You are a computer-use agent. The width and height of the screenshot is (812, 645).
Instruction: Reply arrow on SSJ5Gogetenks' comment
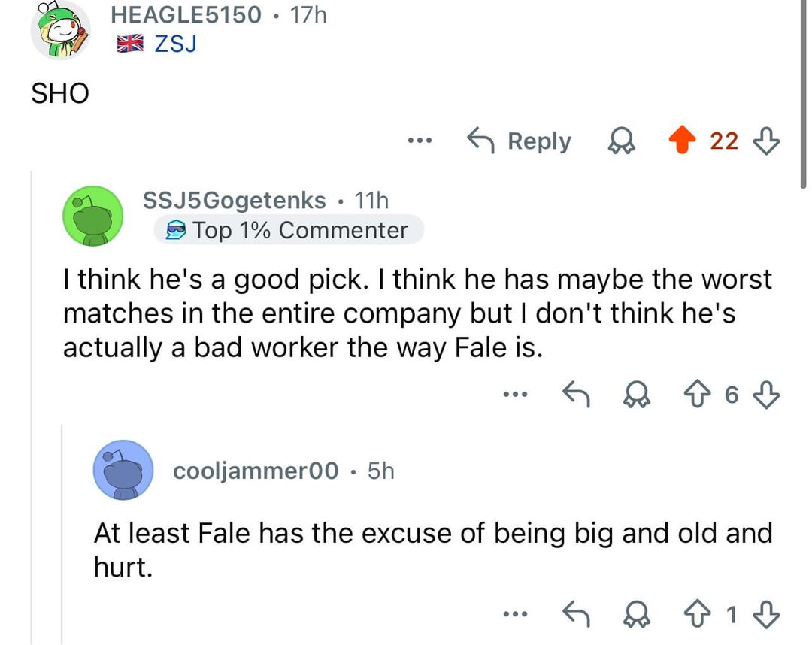click(577, 395)
